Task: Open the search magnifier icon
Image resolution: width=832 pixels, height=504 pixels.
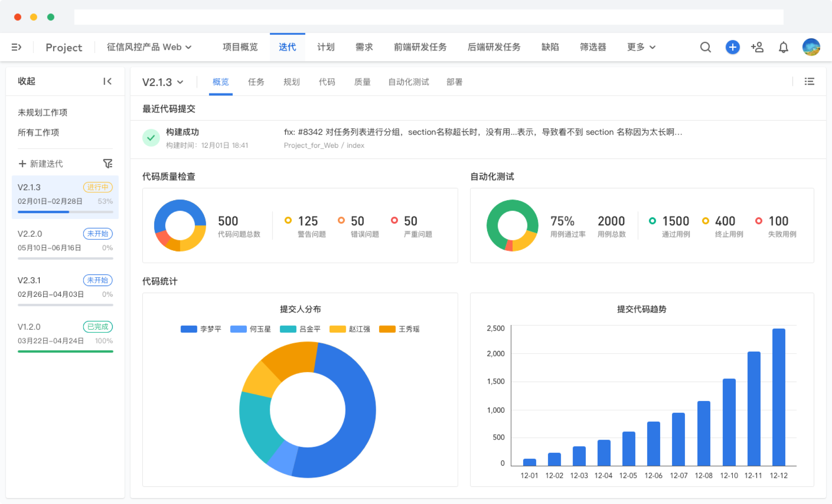Action: (x=705, y=47)
